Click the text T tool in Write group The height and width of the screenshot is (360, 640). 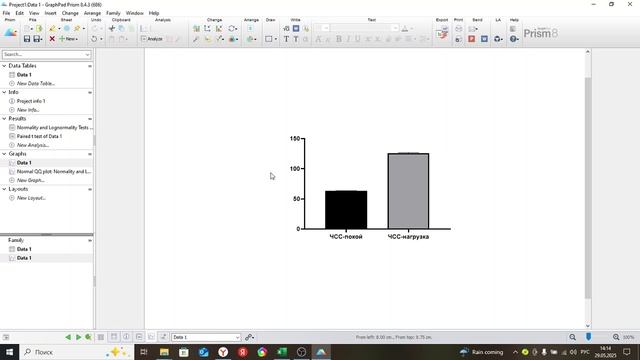click(x=286, y=39)
